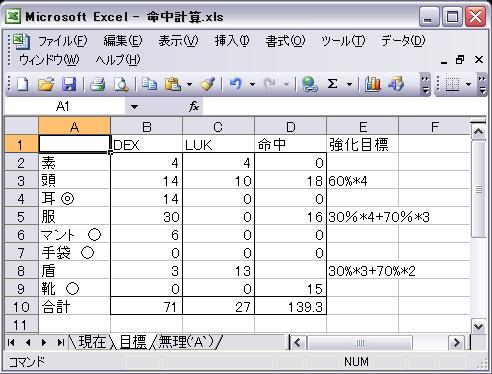Open the ツール(T) menu

pyautogui.click(x=343, y=41)
